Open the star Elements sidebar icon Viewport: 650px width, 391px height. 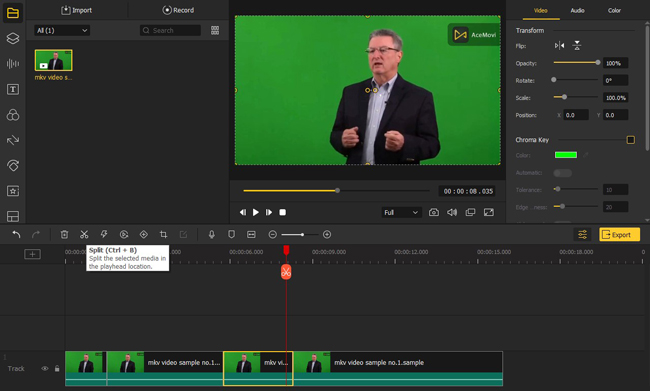[13, 191]
